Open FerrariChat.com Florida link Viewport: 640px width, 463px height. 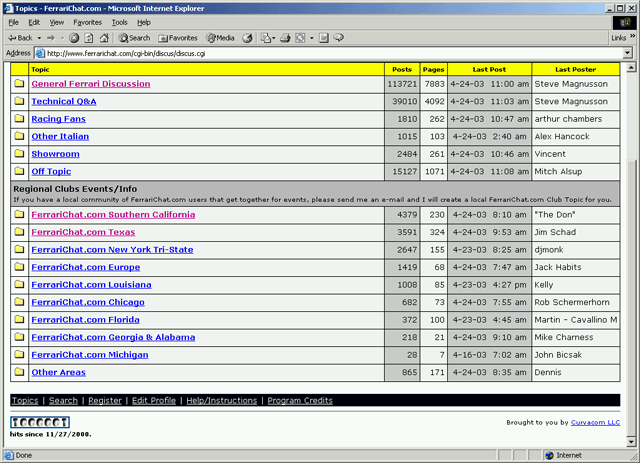[85, 320]
